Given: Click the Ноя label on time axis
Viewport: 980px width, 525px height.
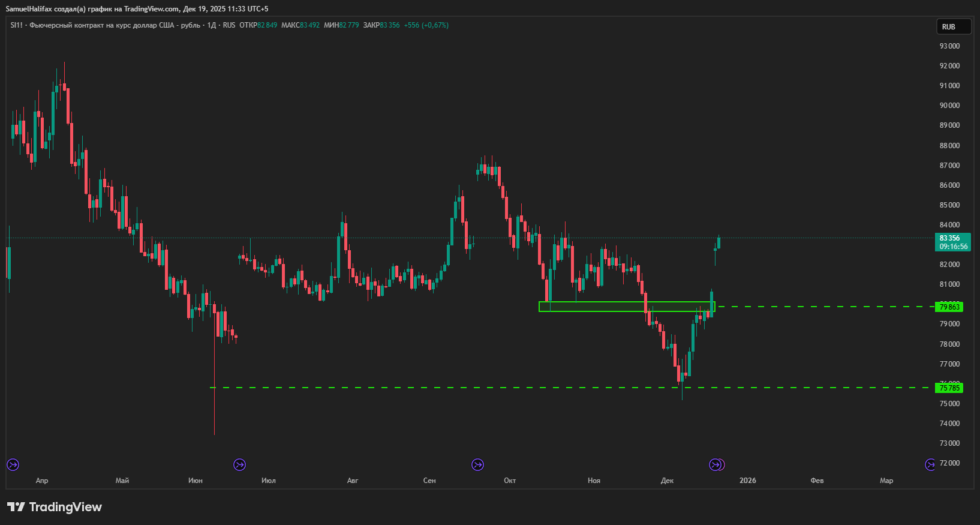Looking at the screenshot, I should click(x=594, y=481).
